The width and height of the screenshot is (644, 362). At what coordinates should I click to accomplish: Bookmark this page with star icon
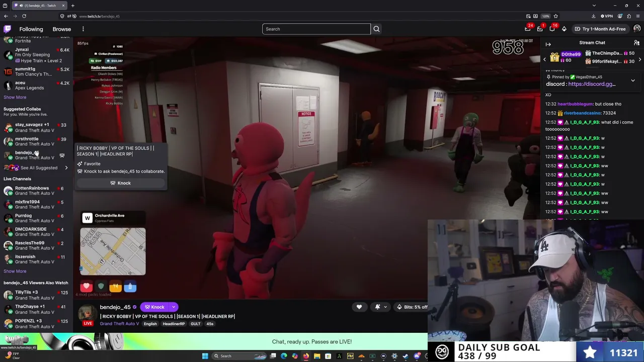click(555, 16)
